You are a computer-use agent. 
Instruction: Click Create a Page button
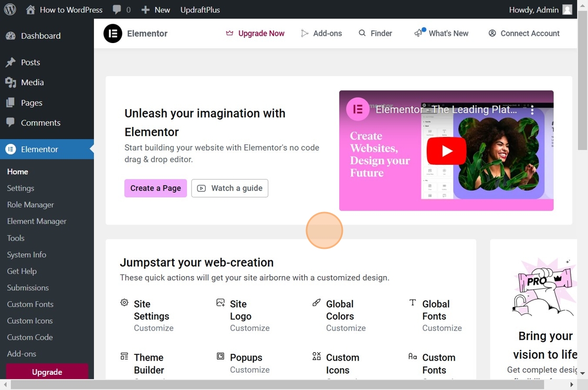[155, 188]
